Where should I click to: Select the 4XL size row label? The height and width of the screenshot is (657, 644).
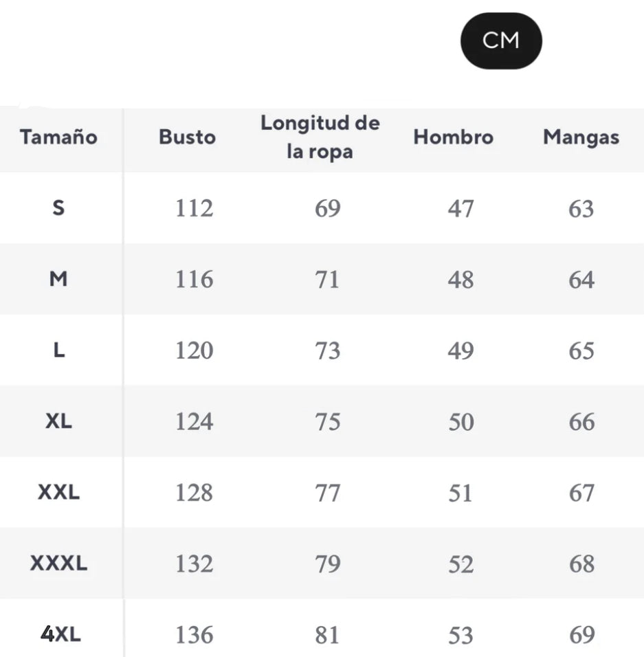[60, 634]
